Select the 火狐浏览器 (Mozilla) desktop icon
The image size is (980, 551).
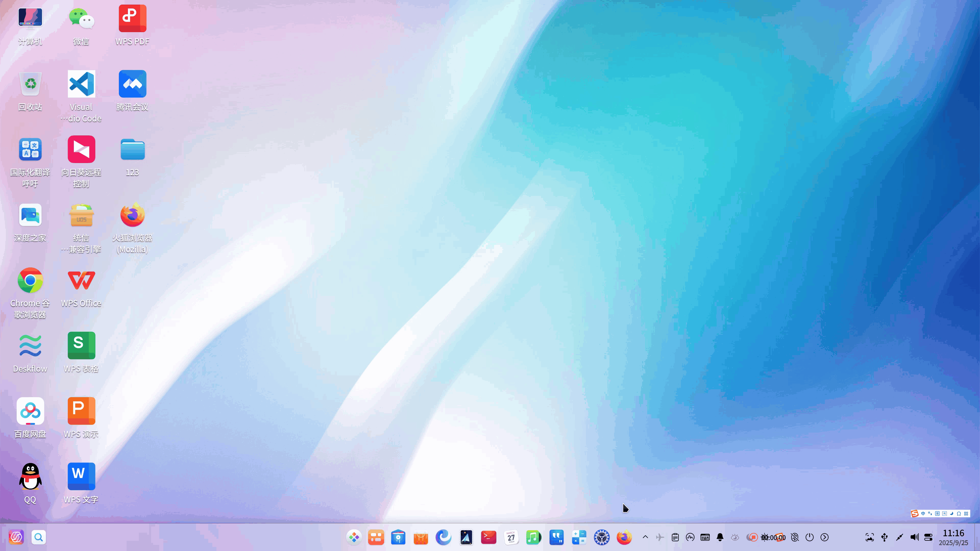pyautogui.click(x=132, y=215)
